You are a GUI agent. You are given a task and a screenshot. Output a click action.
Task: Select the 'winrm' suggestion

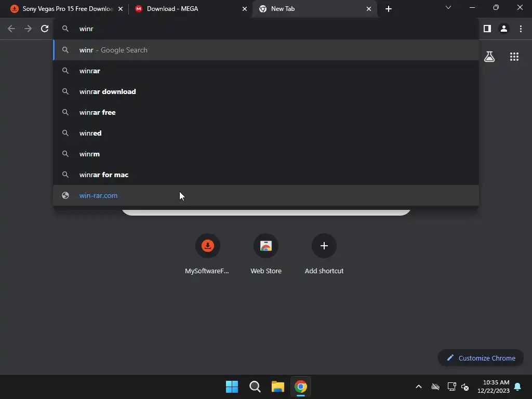(267, 154)
